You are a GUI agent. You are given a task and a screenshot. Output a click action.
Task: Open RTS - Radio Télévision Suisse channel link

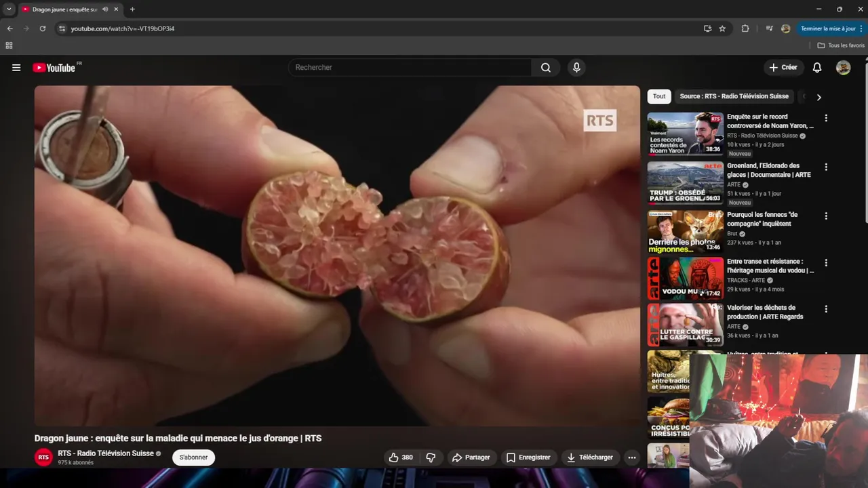click(106, 453)
